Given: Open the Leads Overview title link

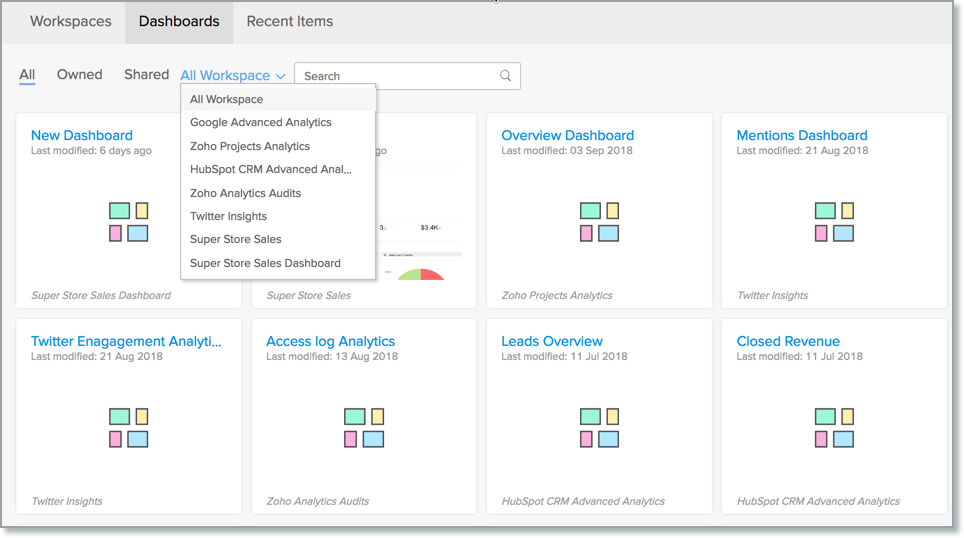Looking at the screenshot, I should tap(552, 341).
